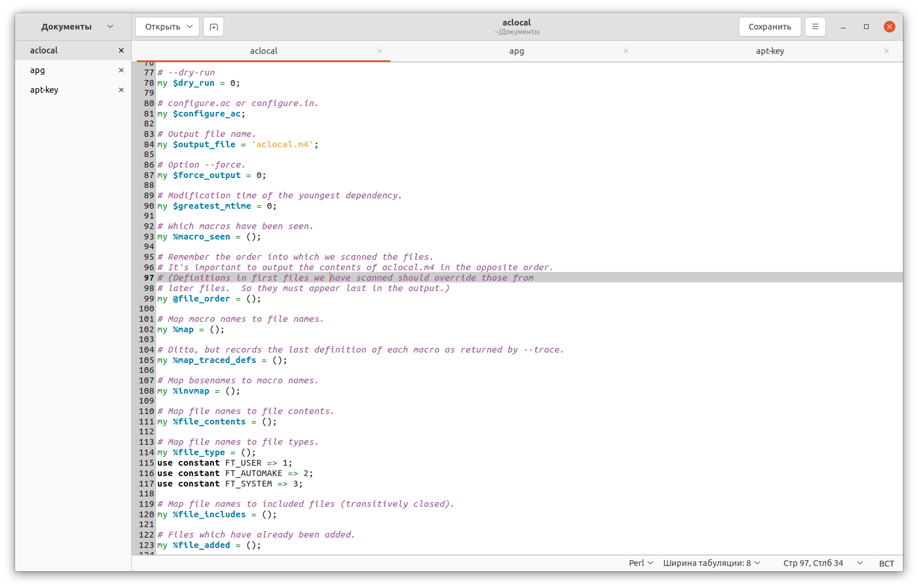Toggle the ВСТ insert mode indicator
918x588 pixels.
click(886, 563)
